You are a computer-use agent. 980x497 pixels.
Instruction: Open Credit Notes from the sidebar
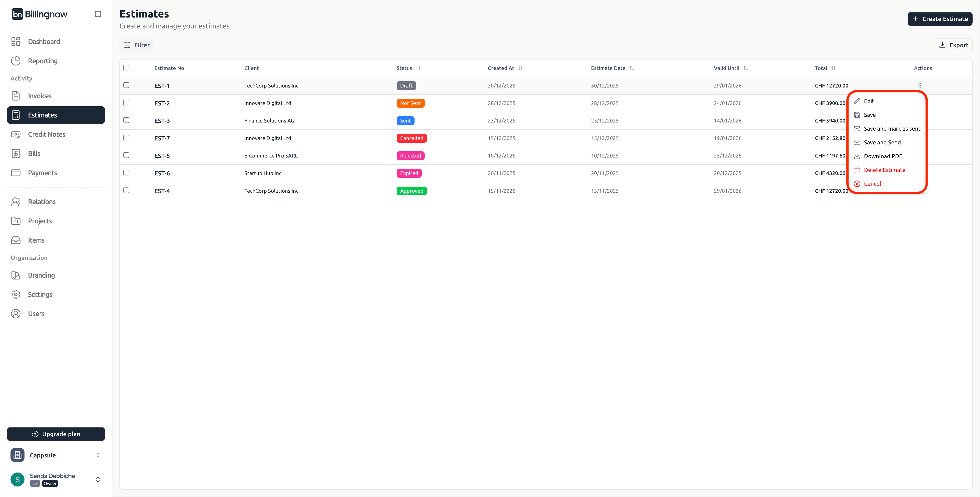click(x=47, y=134)
